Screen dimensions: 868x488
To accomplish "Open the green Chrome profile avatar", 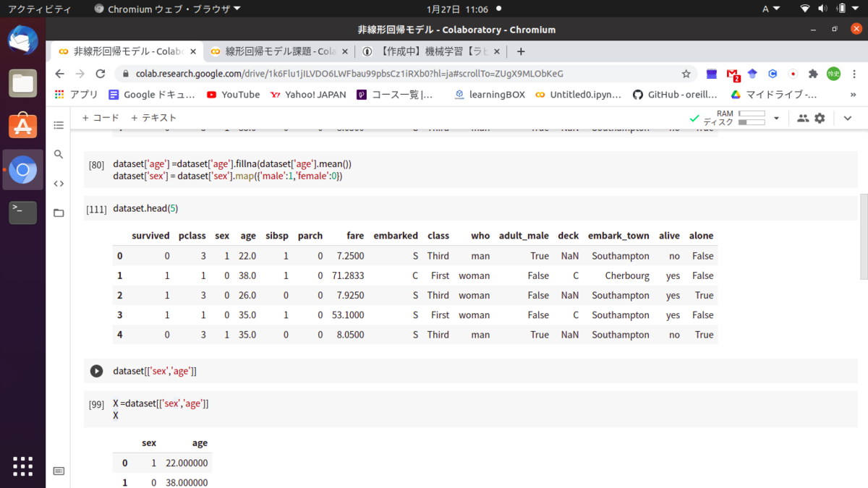I will (833, 74).
